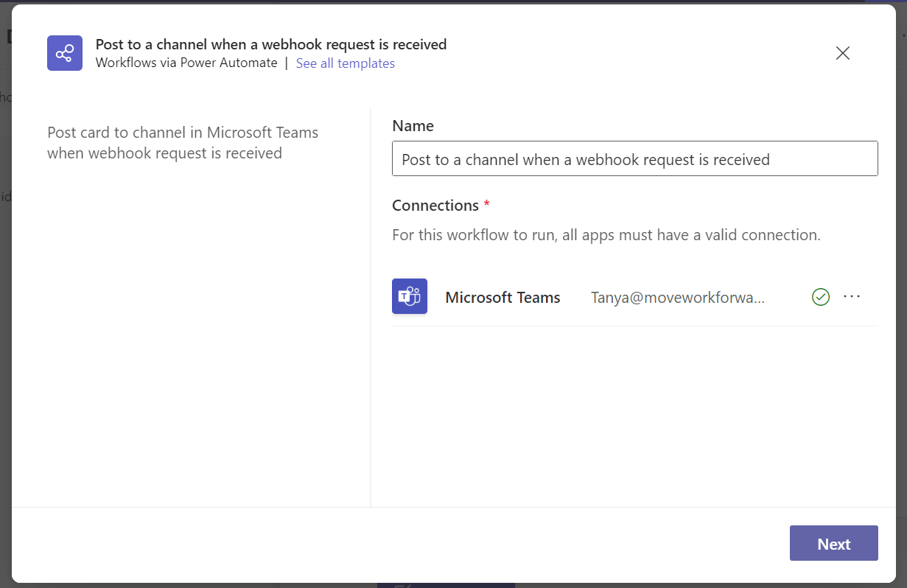
Task: Click the green connection valid checkmark icon
Action: coord(821,297)
